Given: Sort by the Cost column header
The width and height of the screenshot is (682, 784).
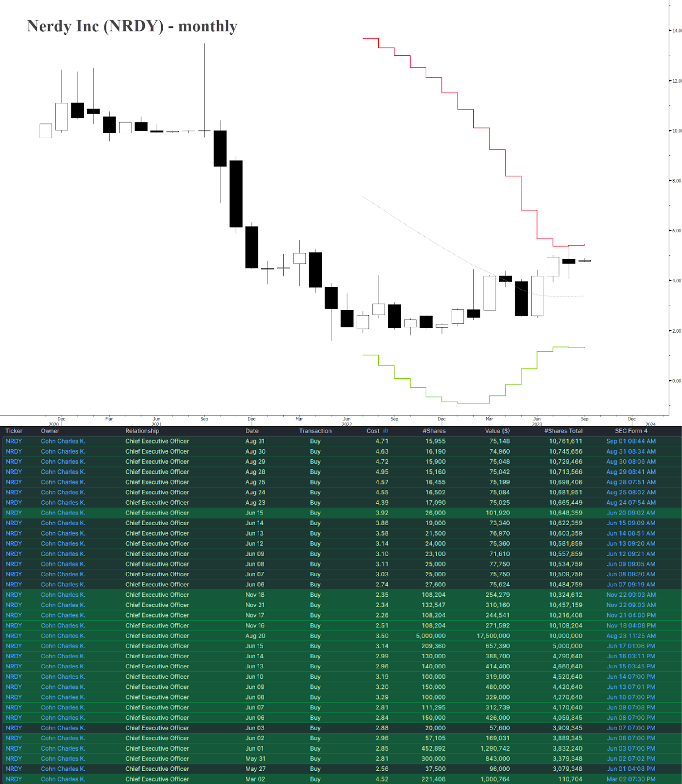Looking at the screenshot, I should [373, 431].
